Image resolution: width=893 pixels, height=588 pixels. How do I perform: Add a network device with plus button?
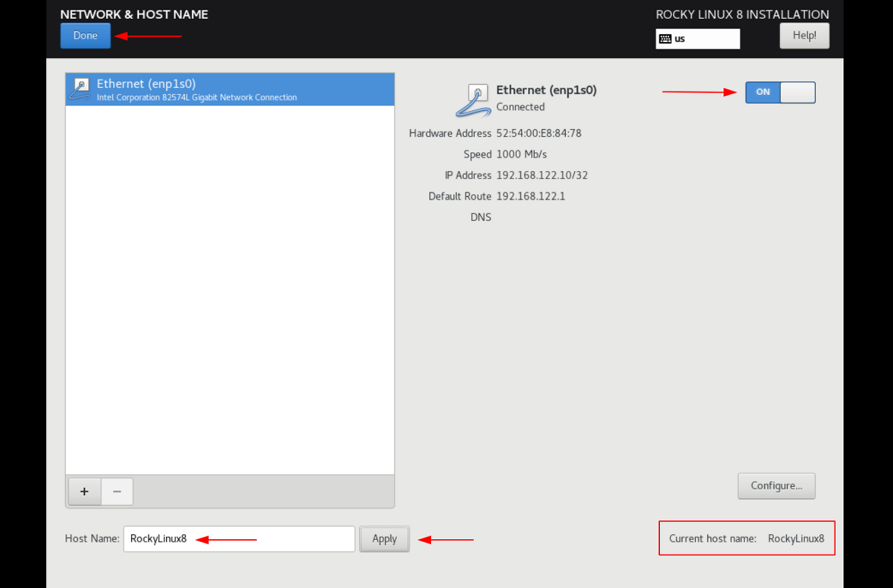84,492
